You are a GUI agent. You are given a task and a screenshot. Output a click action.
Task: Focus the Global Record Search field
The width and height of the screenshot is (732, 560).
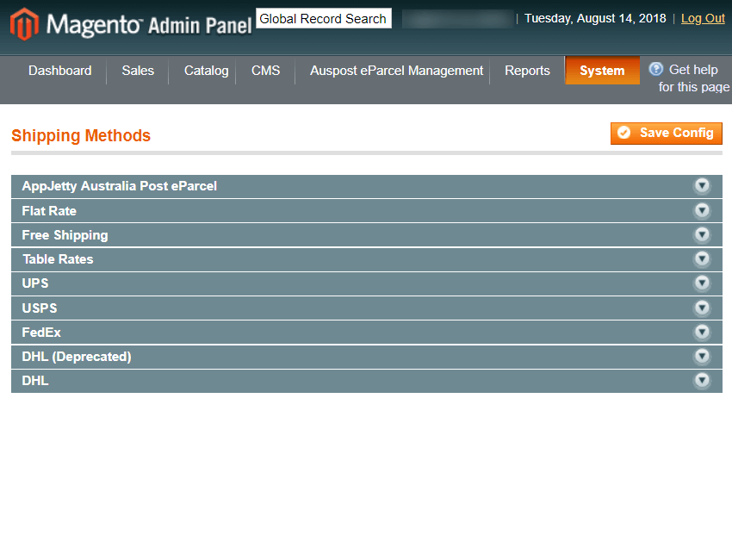pos(324,18)
